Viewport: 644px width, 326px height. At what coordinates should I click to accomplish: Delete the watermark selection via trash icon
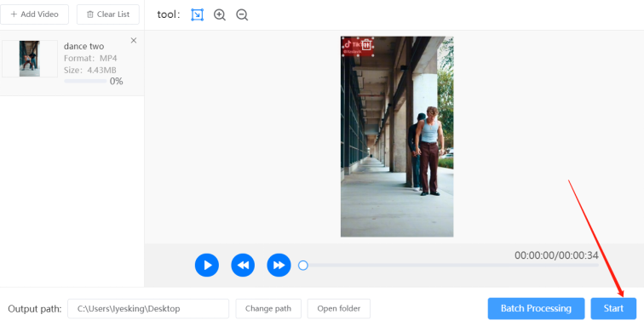click(366, 45)
